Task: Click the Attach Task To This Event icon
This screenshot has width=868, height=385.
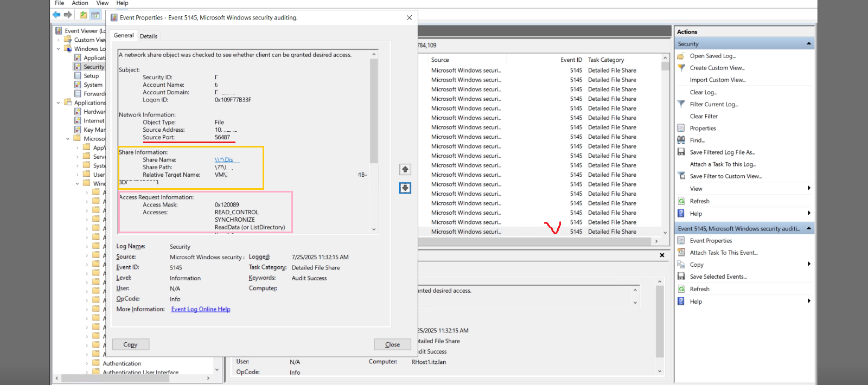Action: coord(681,253)
